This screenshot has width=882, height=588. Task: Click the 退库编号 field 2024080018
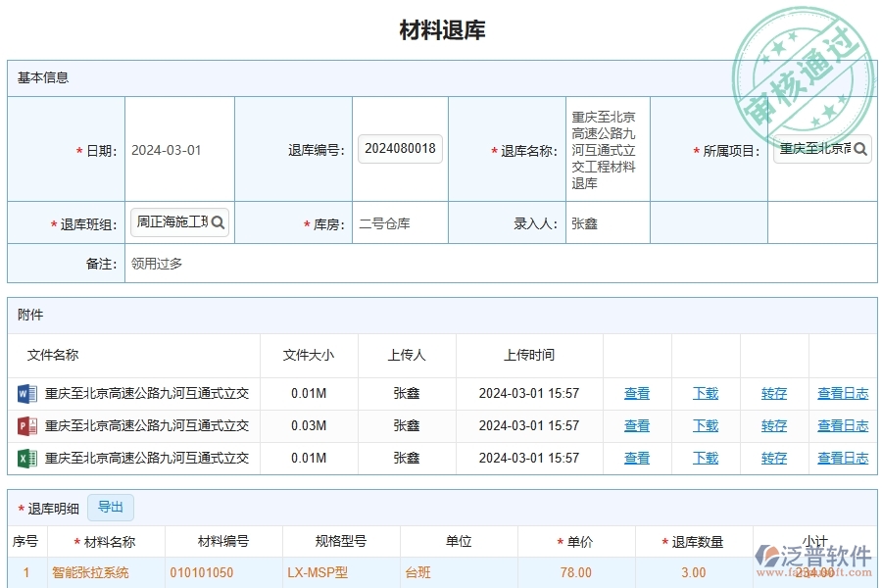(x=399, y=148)
